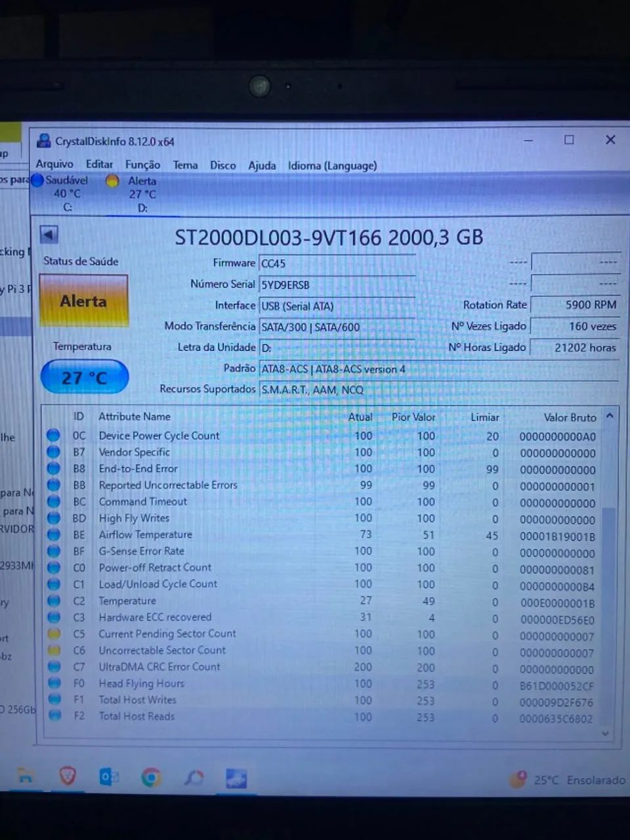
Task: Select the Current Pending Sector Count row text
Action: click(x=167, y=633)
